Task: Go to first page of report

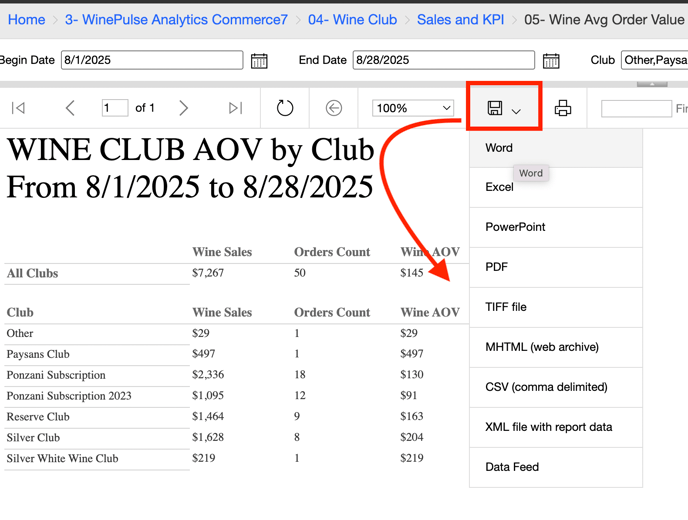Action: tap(18, 108)
